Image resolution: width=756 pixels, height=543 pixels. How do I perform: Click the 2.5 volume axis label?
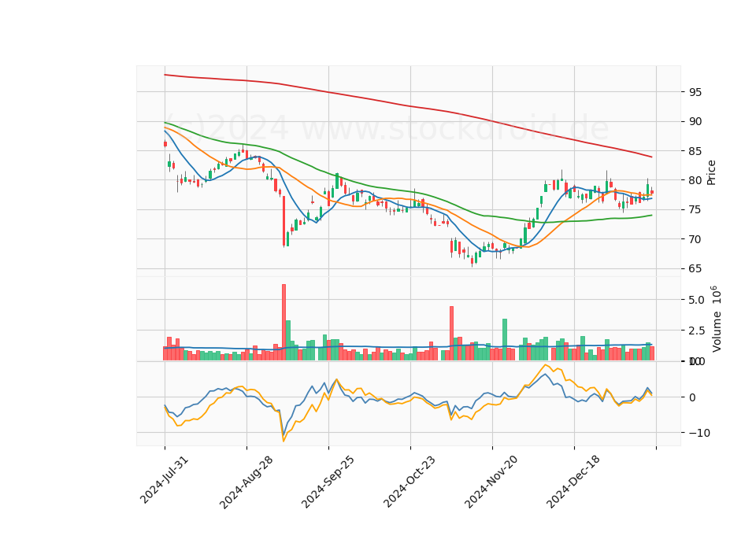696,331
